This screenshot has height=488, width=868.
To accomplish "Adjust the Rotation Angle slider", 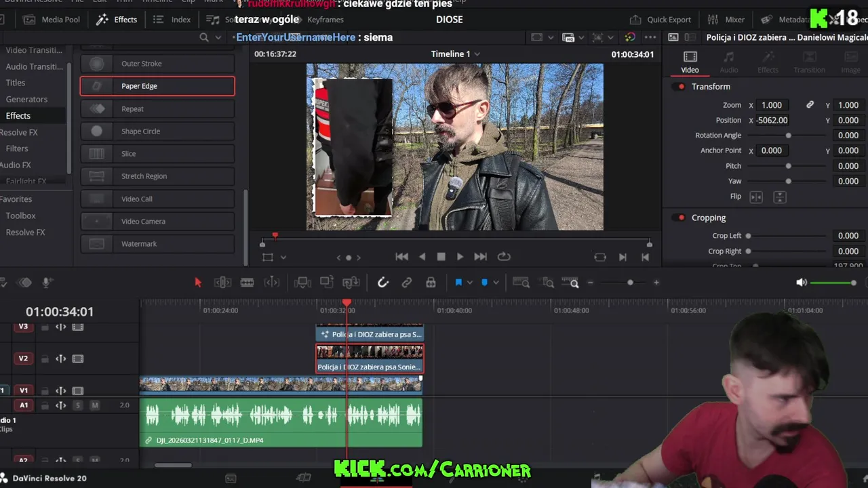I will (788, 136).
